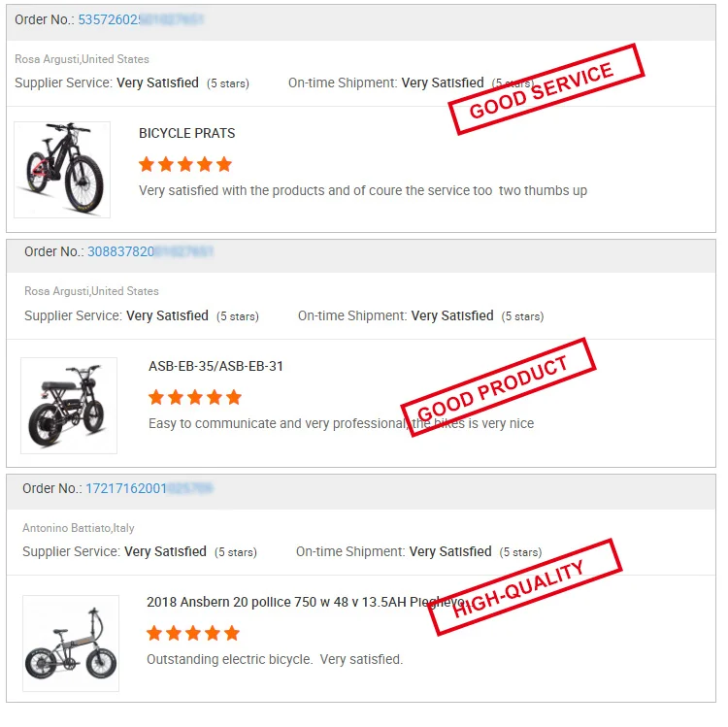Open the second order number link starting 308837820
The image size is (728, 727).
click(x=150, y=251)
